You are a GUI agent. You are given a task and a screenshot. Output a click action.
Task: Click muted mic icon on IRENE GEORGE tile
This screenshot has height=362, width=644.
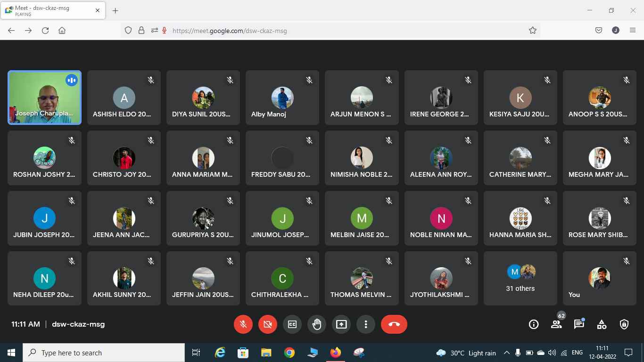[468, 80]
